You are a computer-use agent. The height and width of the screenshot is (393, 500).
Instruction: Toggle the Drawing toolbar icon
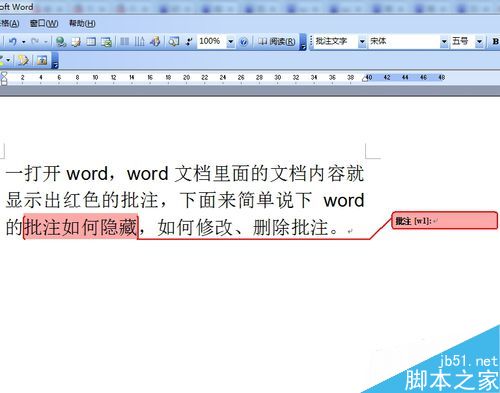[x=155, y=42]
